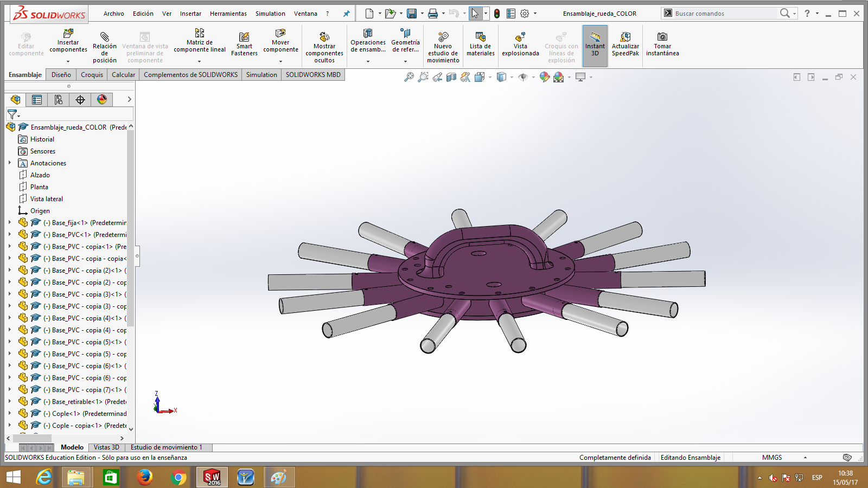
Task: Click Mostrar componentes ocultos
Action: pos(324,47)
